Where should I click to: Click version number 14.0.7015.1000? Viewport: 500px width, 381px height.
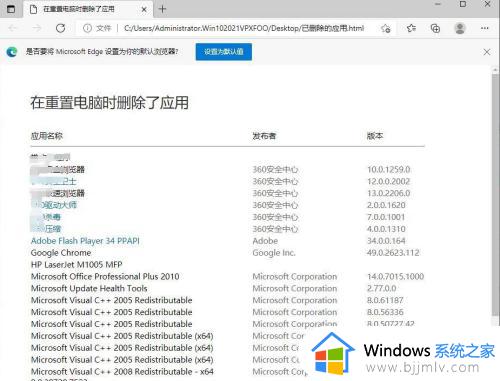395,277
